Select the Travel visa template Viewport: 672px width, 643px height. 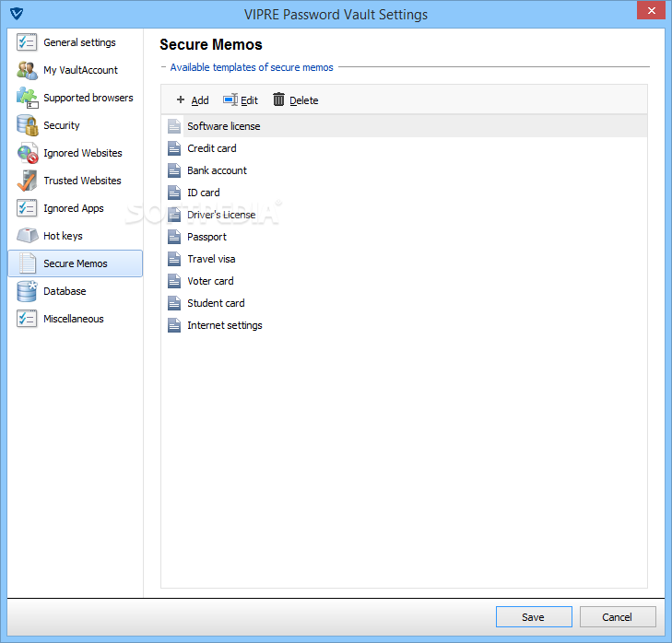(404, 259)
